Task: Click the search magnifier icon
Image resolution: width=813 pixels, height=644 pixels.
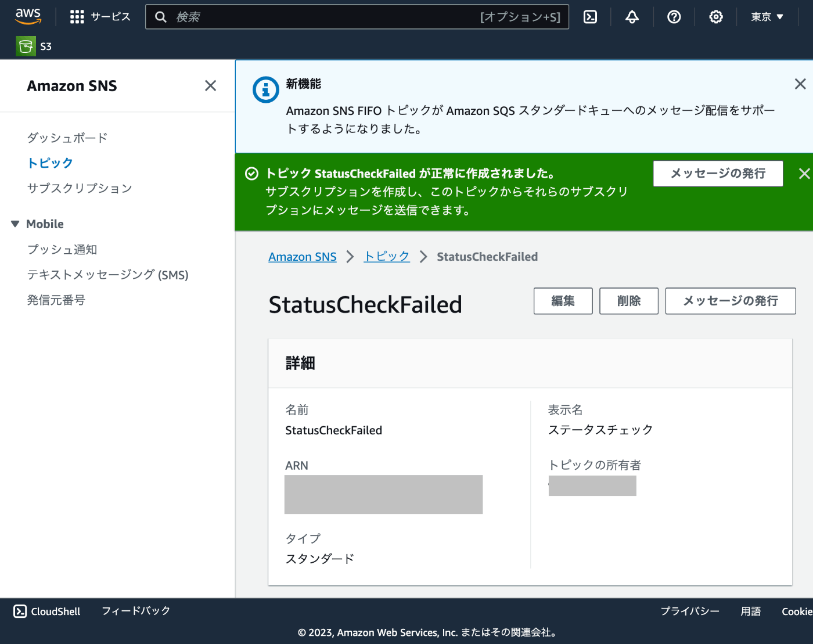Action: (161, 17)
